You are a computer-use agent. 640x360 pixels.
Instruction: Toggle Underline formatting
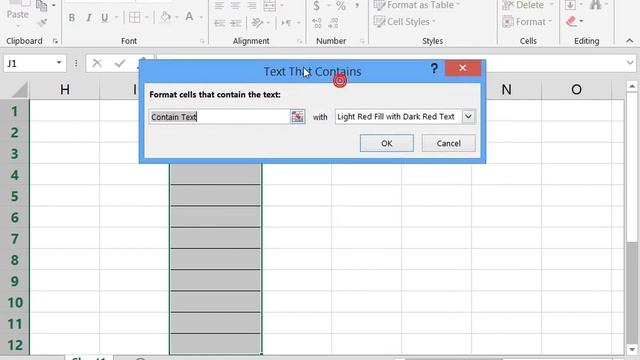pos(104,18)
